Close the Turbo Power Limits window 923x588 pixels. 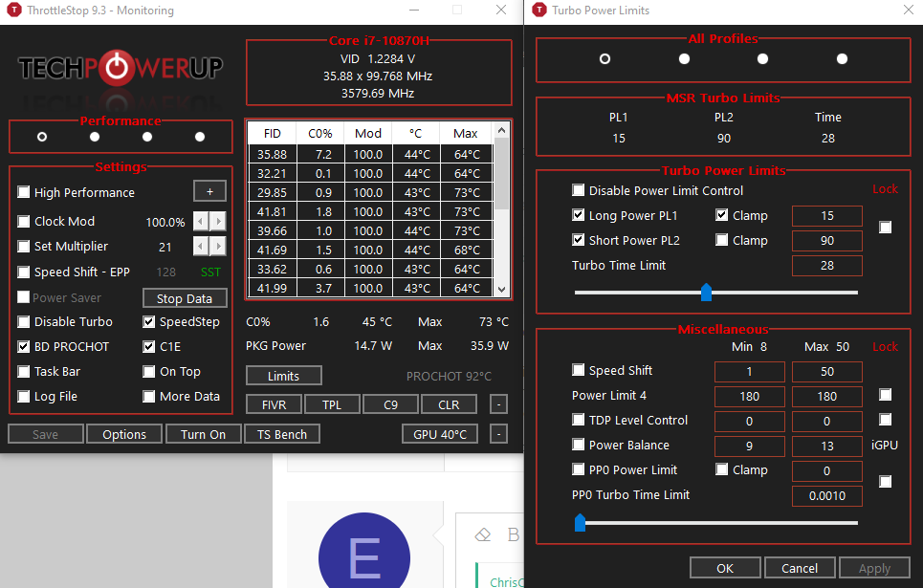point(909,10)
